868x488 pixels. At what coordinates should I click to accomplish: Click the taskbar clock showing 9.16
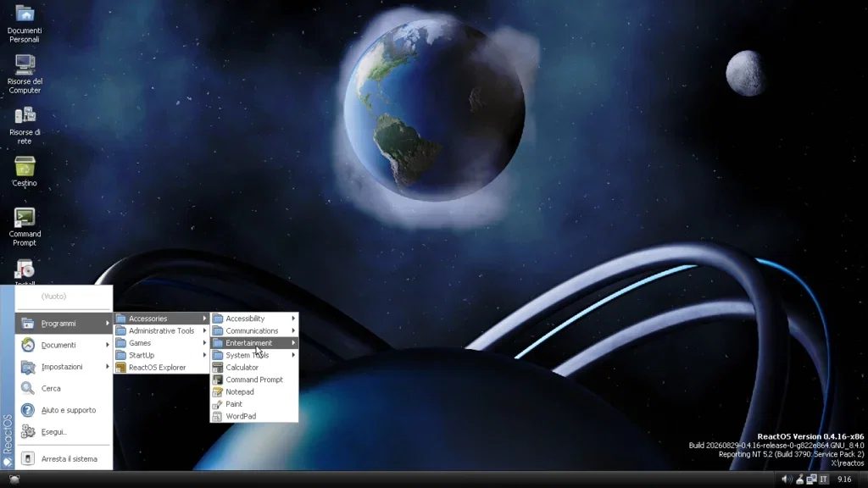[844, 480]
